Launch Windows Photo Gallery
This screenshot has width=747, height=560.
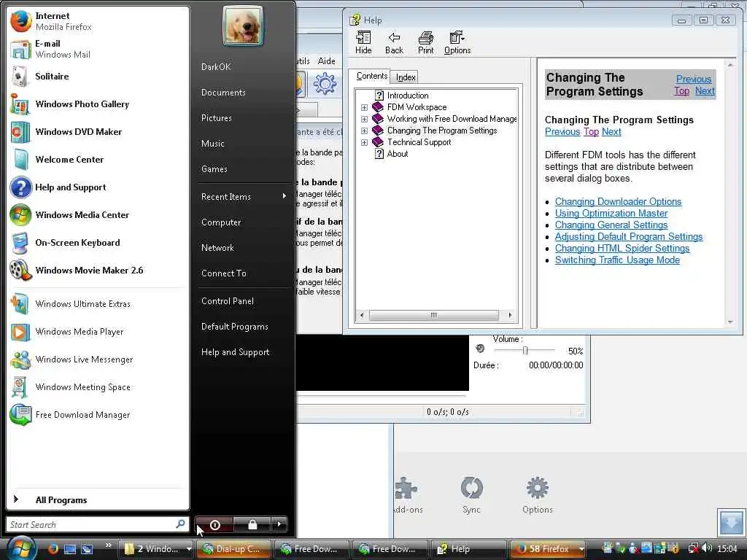pos(98,104)
